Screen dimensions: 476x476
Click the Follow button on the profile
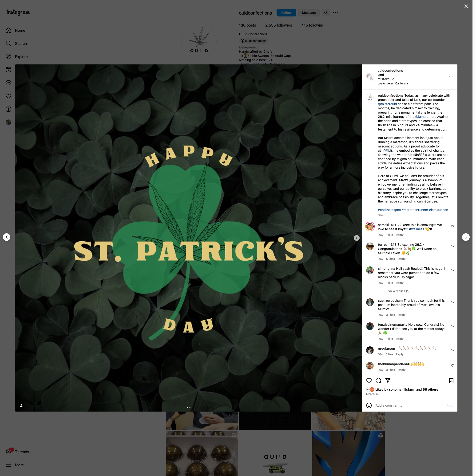click(286, 12)
